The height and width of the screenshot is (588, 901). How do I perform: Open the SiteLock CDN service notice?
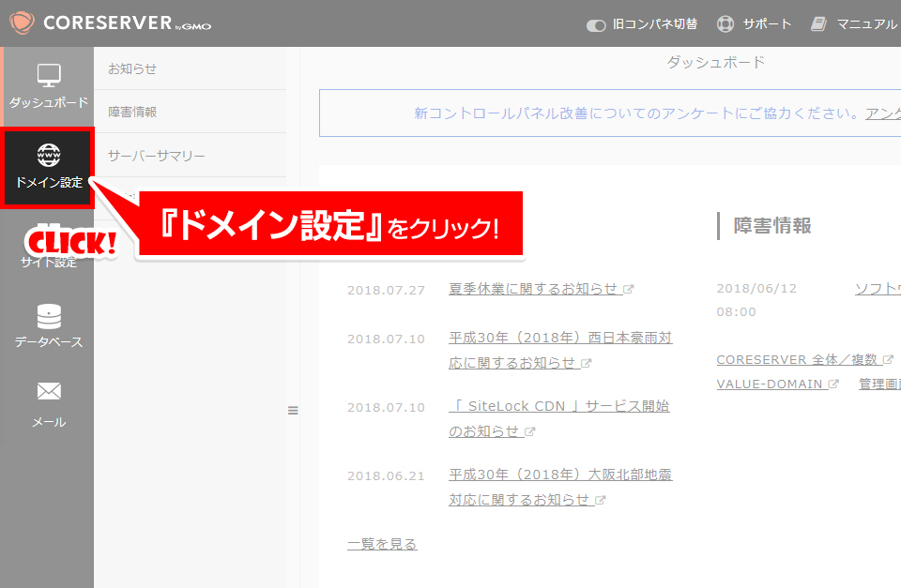click(559, 407)
